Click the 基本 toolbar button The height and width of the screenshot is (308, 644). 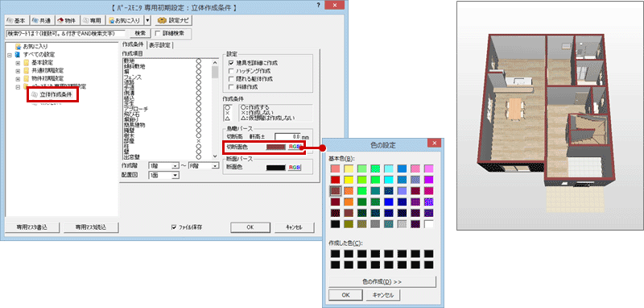point(17,20)
